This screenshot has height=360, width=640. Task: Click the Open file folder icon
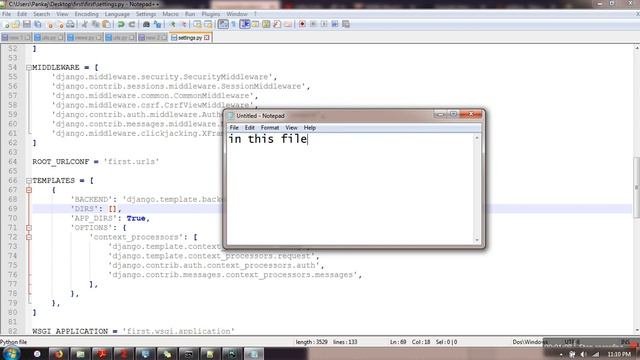pos(16,24)
